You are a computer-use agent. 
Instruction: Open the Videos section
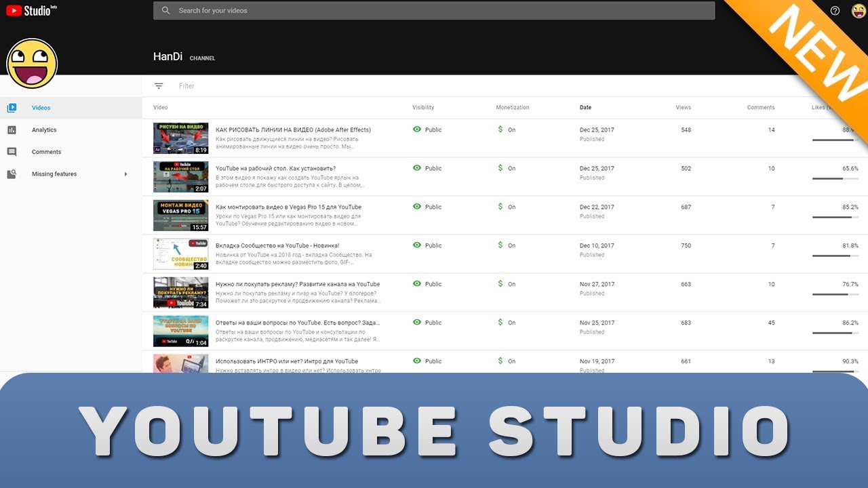point(71,108)
